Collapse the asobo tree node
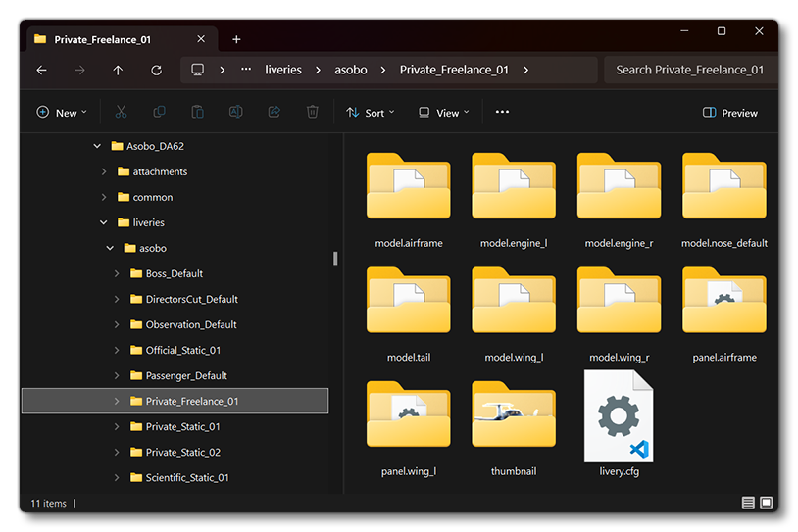The width and height of the screenshot is (798, 532). point(110,248)
